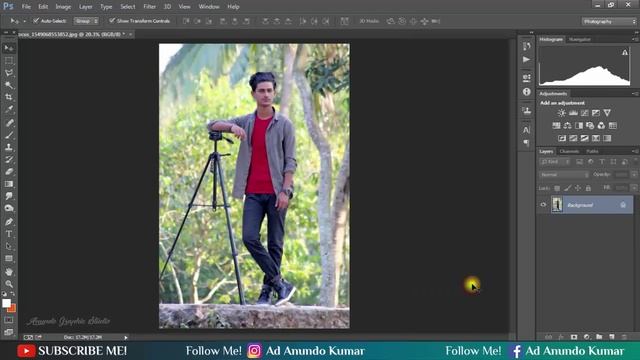This screenshot has height=360, width=640.
Task: Select the Pen tool
Action: pos(9,222)
